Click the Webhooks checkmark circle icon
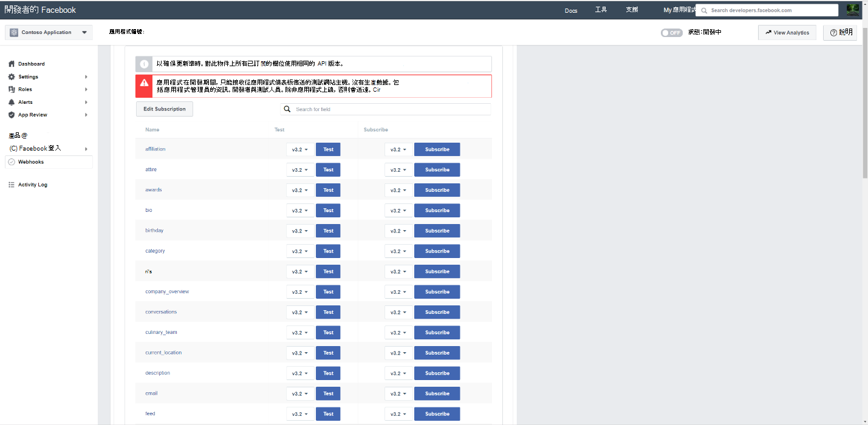 click(x=12, y=162)
